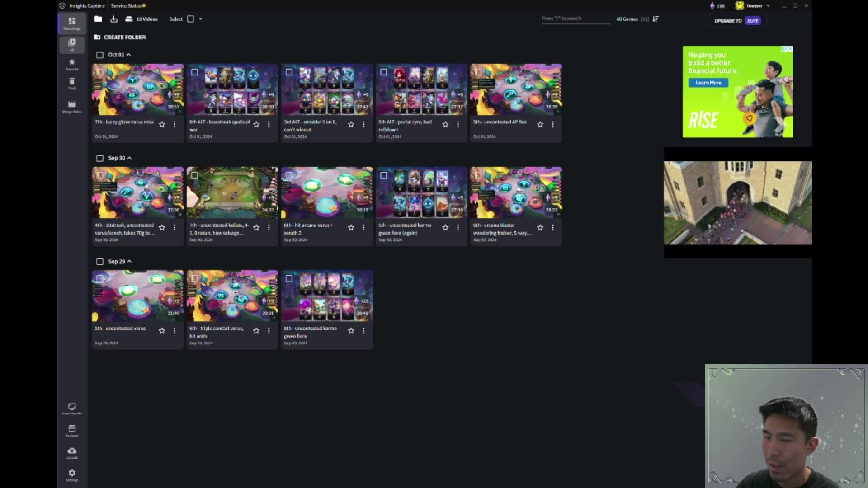Click title '5th - uncontested AP flex'
Screen dimensions: 868x488
coord(500,122)
